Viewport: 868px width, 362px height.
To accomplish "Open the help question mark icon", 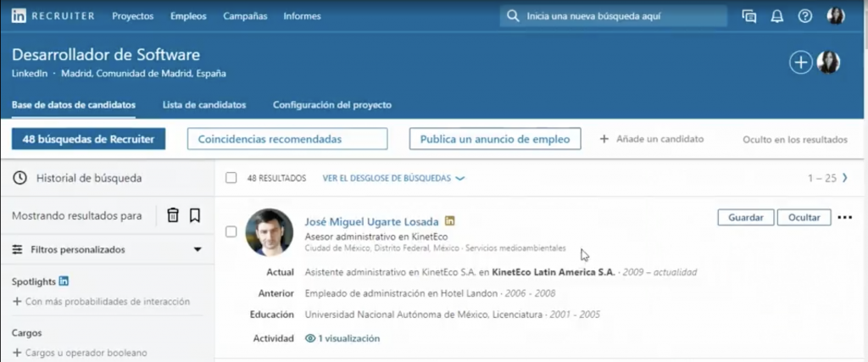I will pos(804,16).
